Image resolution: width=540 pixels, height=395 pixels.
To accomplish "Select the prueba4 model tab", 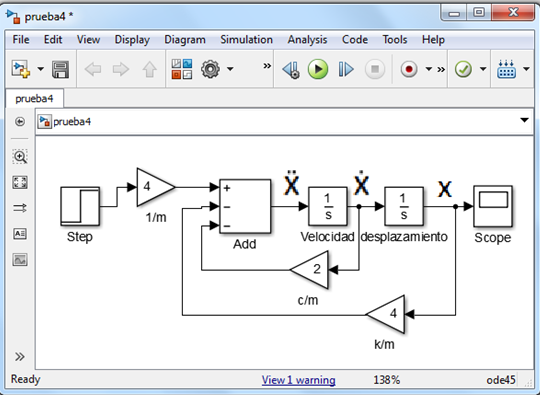I will point(34,98).
